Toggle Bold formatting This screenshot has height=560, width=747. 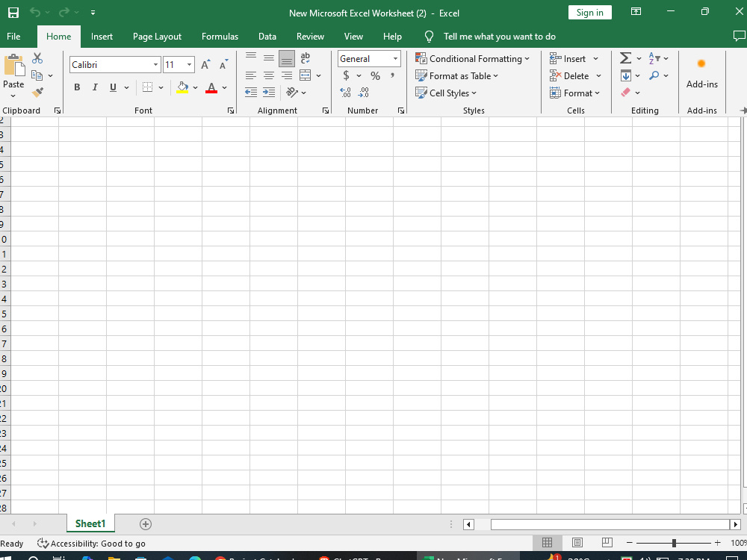pyautogui.click(x=77, y=87)
